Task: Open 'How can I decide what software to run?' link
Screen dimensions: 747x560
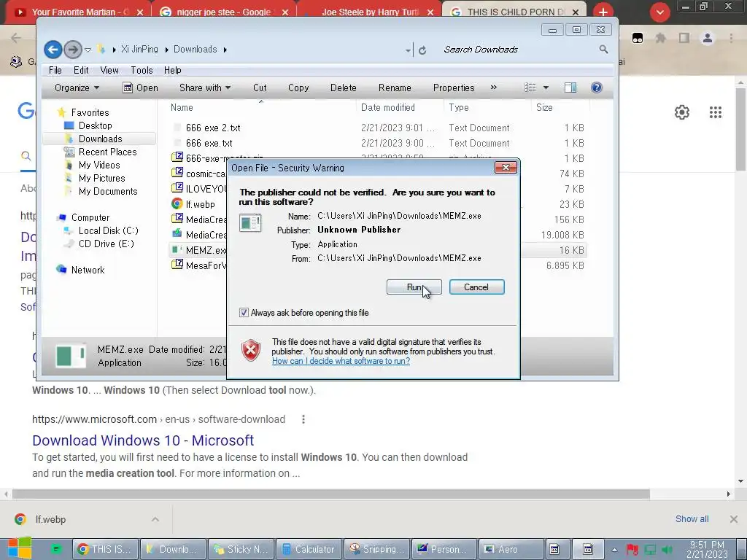Action: click(x=341, y=361)
